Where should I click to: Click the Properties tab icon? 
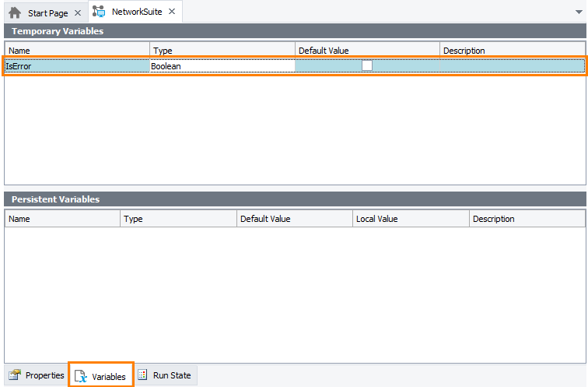coord(15,375)
